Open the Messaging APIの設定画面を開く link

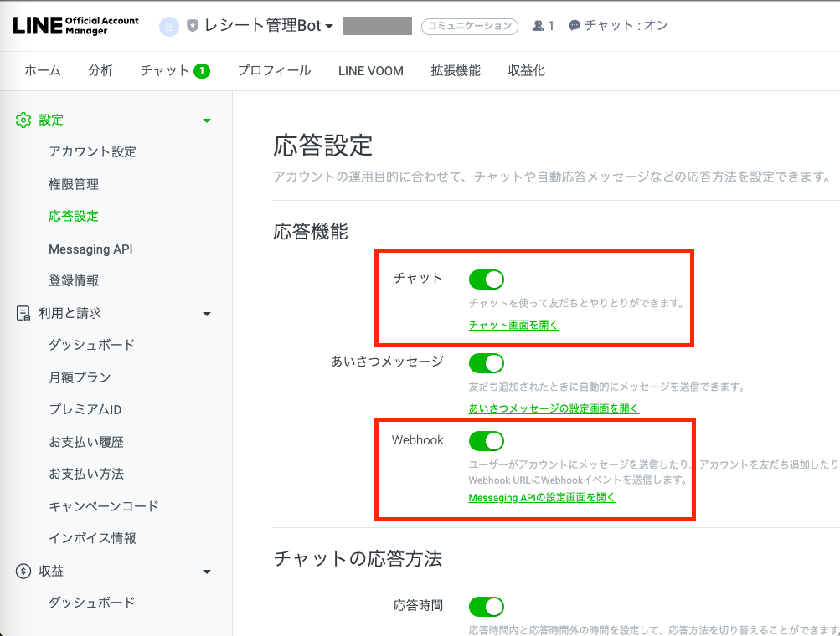[x=542, y=496]
